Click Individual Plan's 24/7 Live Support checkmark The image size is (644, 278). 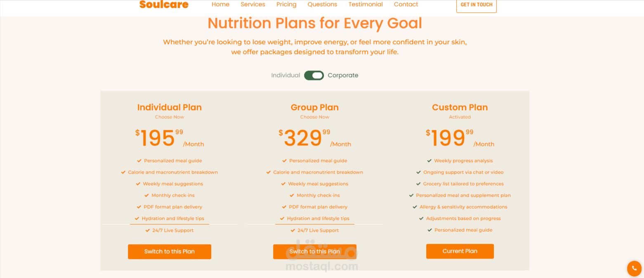(x=148, y=231)
